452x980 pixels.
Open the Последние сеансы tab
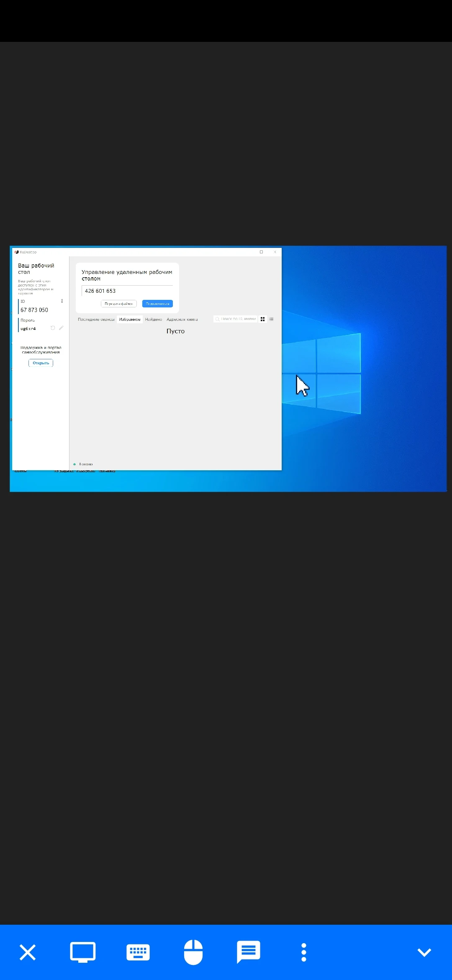click(96, 320)
